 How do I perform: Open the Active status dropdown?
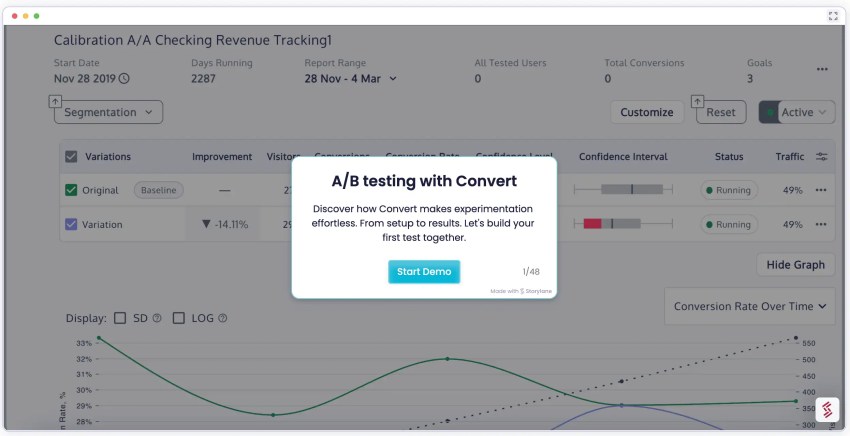tap(797, 112)
